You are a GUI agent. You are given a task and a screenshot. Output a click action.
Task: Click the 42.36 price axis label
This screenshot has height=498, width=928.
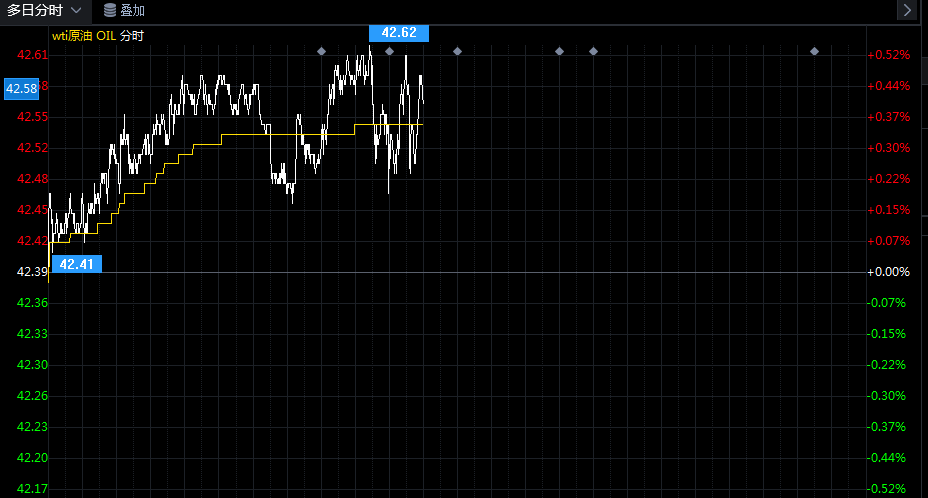(33, 303)
